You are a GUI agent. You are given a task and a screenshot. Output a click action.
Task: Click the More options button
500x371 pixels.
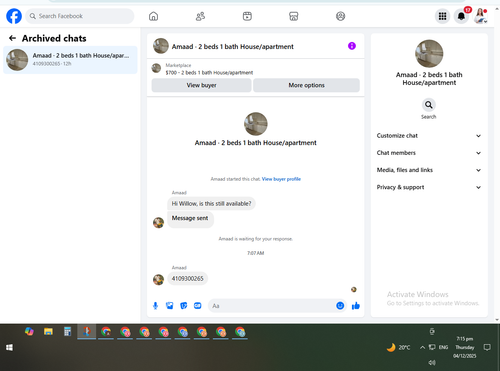pos(306,85)
